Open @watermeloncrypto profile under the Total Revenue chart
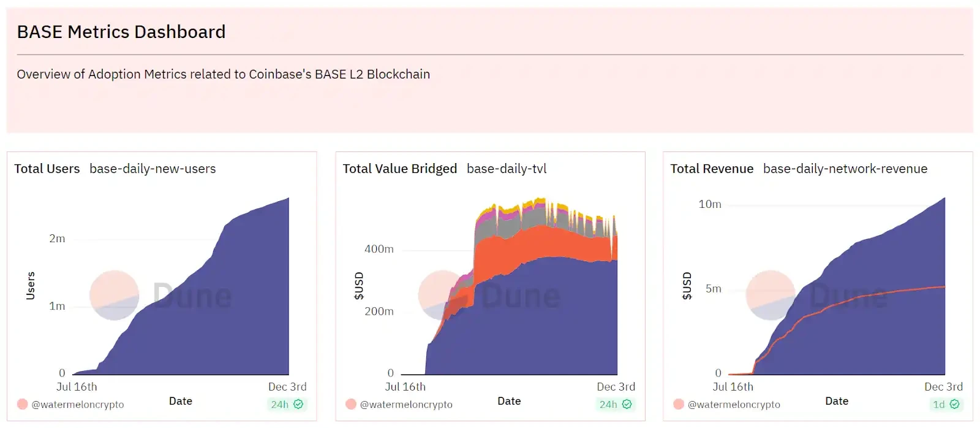The height and width of the screenshot is (428, 980). click(x=734, y=404)
